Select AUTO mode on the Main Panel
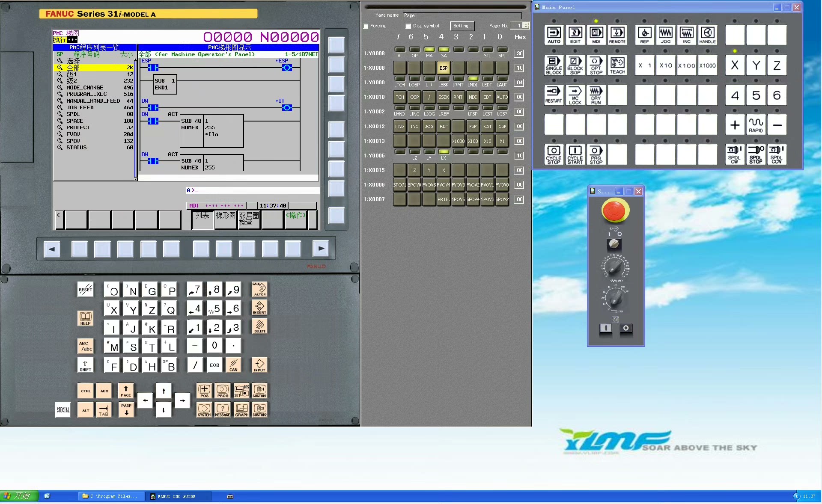Image resolution: width=822 pixels, height=504 pixels. point(554,35)
